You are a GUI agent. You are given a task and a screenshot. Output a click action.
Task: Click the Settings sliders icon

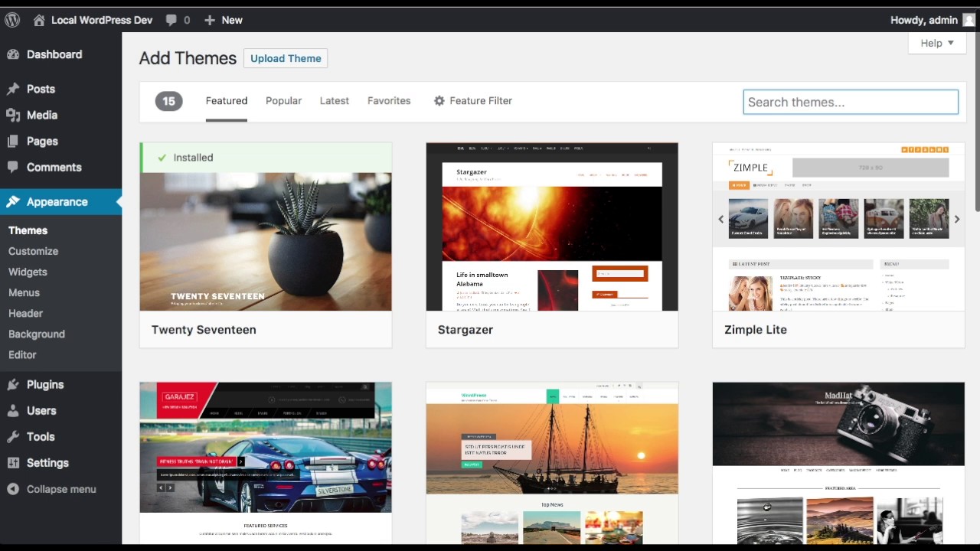(13, 462)
